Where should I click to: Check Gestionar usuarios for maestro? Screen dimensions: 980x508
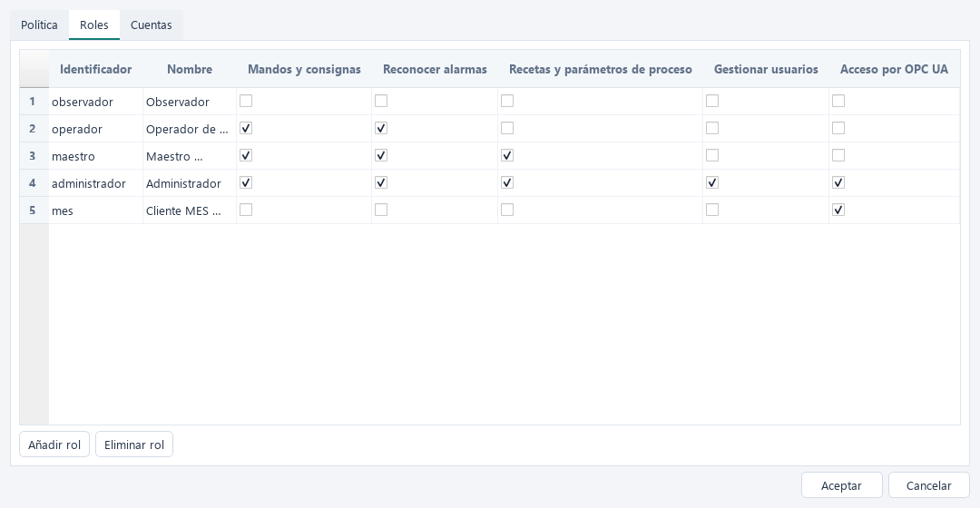[712, 156]
